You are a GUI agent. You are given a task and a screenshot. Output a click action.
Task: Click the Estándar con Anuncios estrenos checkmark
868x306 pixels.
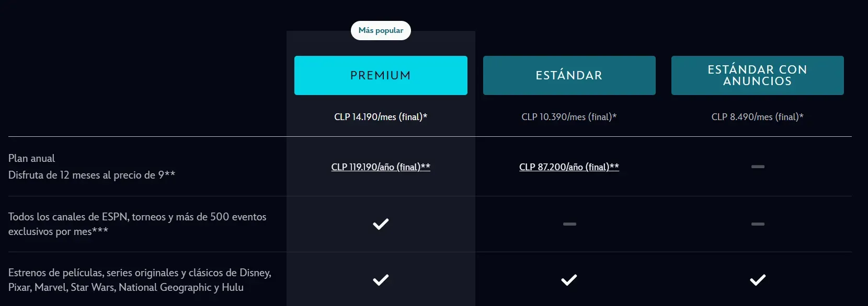(757, 280)
